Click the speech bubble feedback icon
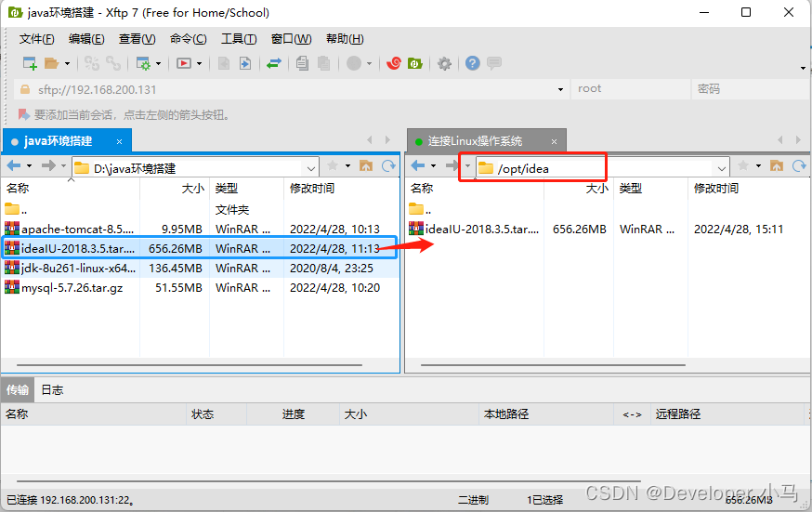The image size is (812, 512). click(494, 63)
